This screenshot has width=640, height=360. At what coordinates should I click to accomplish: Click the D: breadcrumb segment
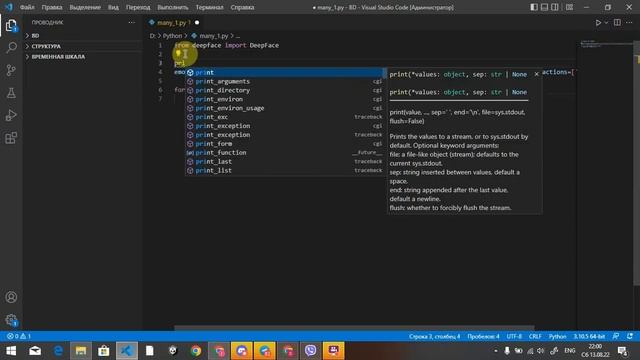point(152,36)
